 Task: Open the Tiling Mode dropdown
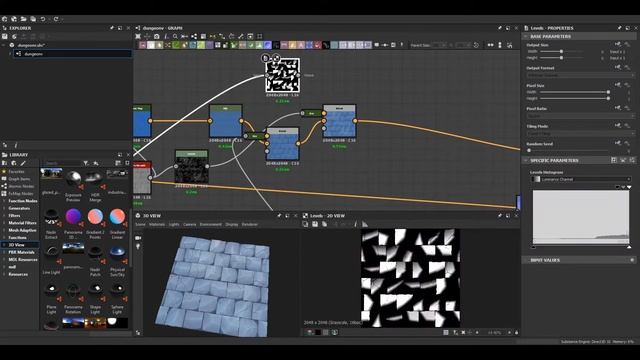580,133
